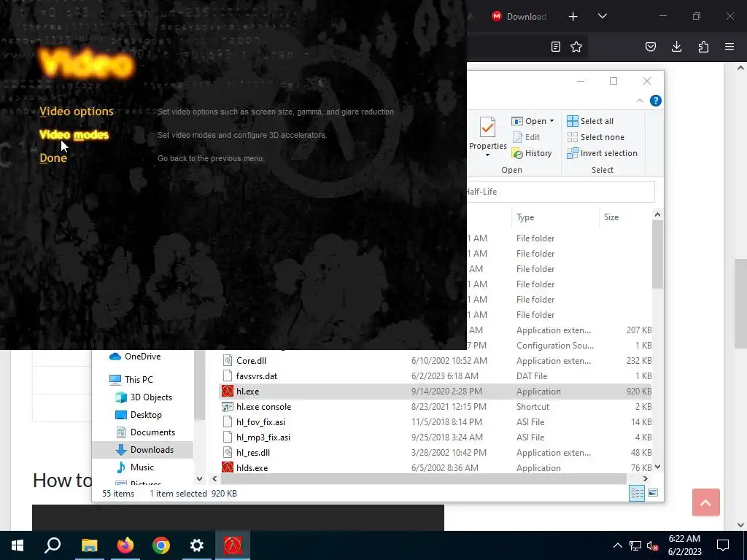Click Select all in ribbon
747x560 pixels.
click(590, 121)
